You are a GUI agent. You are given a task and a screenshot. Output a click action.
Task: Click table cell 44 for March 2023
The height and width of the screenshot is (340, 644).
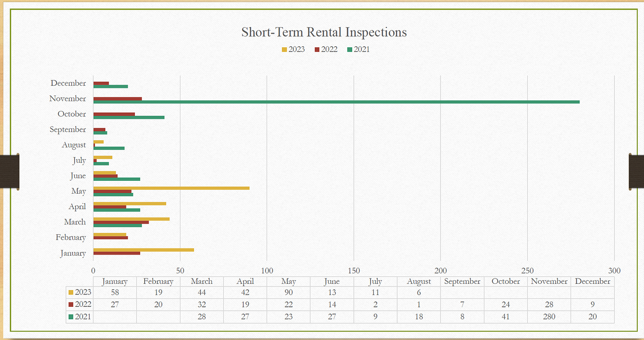coord(202,292)
